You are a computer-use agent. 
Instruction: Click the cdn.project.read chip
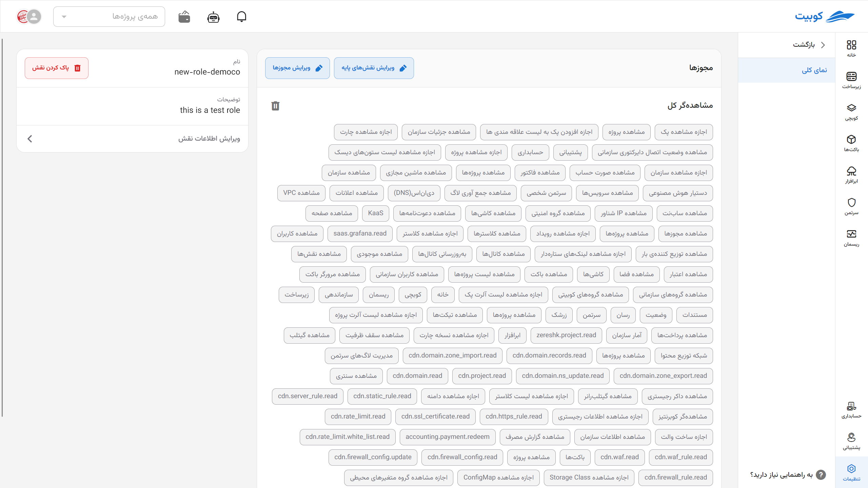pyautogui.click(x=482, y=376)
